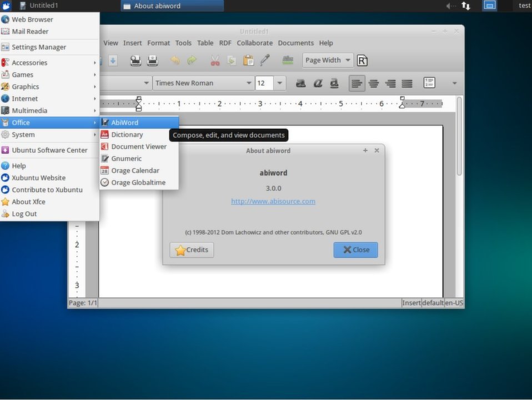The width and height of the screenshot is (532, 400).
Task: Expand the Internet submenu
Action: [49, 99]
